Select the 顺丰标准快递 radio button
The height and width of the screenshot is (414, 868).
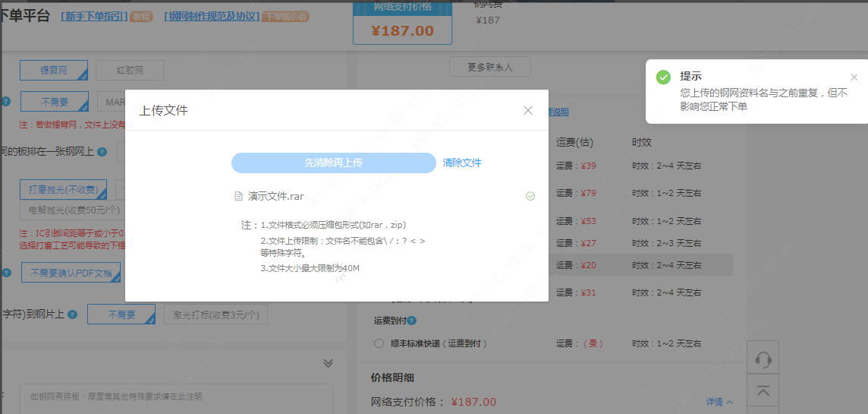tap(379, 343)
